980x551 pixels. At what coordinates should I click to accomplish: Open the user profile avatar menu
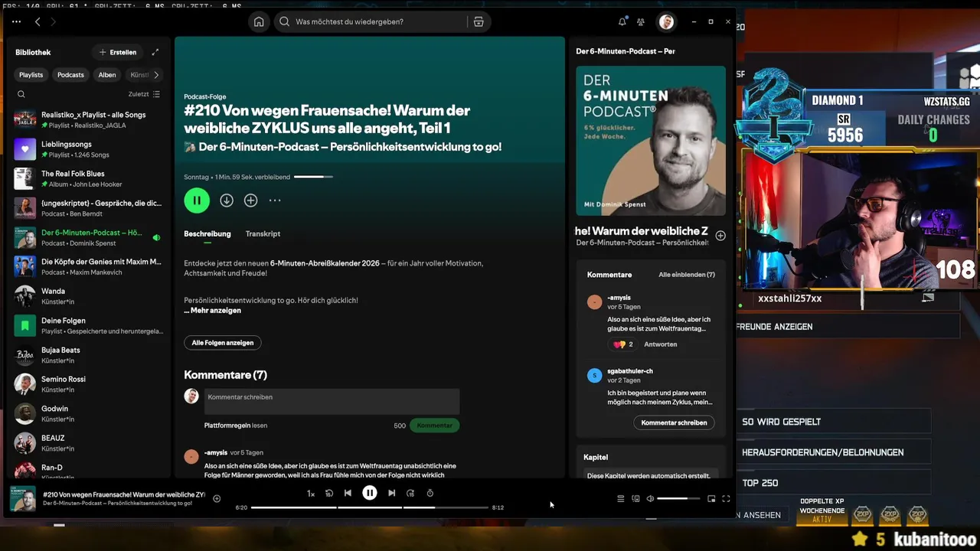coord(666,21)
